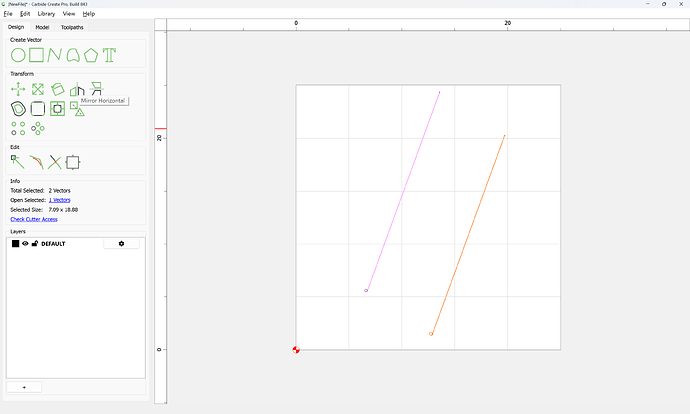Select the Create Text tool
Screen dimensions: 690x414
click(x=109, y=55)
